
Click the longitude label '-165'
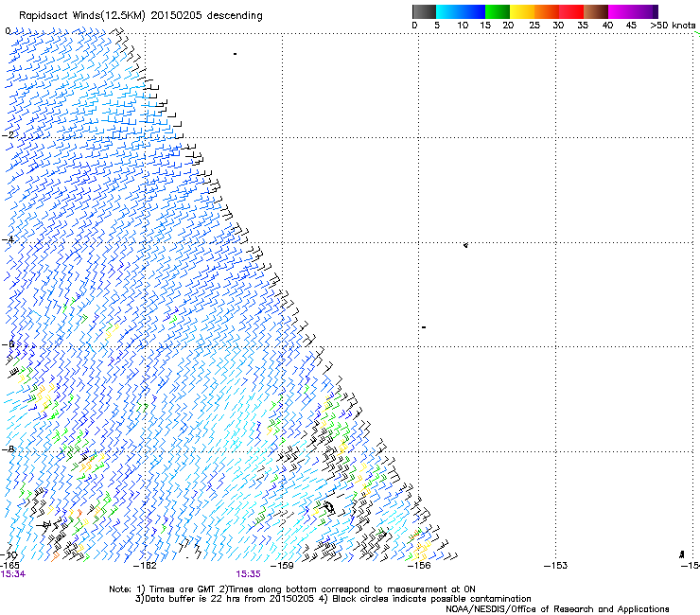point(9,566)
